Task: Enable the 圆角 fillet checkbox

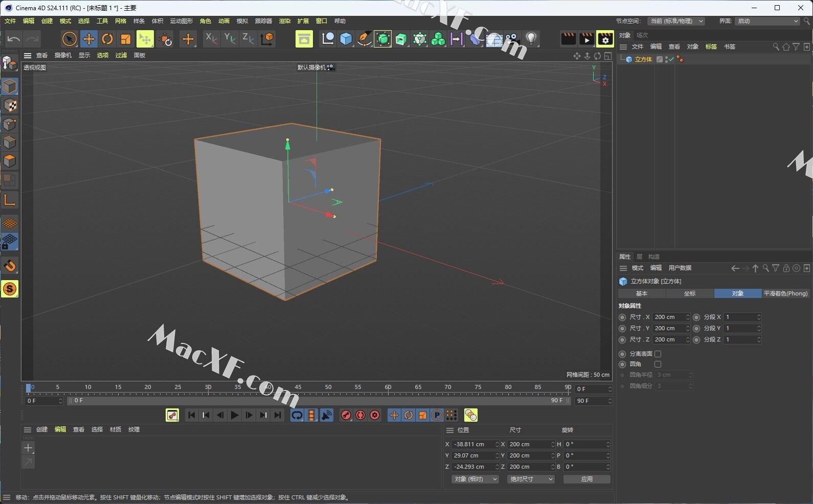Action: (x=658, y=364)
